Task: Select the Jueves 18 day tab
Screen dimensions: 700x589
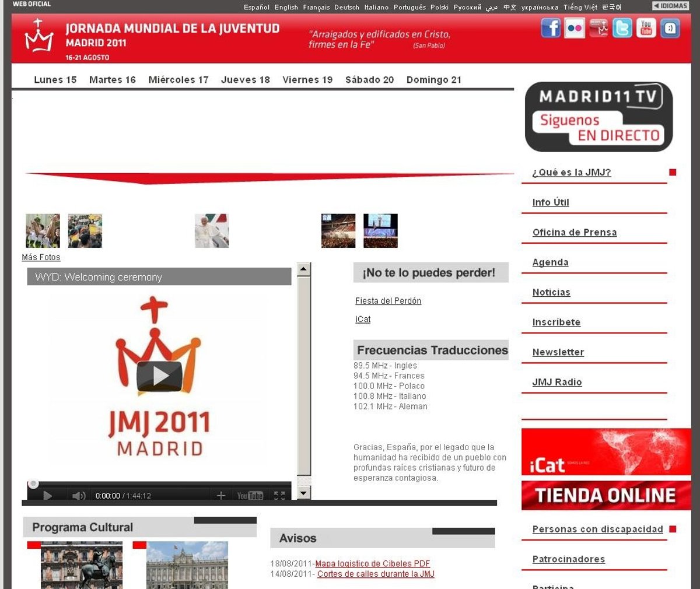Action: tap(245, 80)
